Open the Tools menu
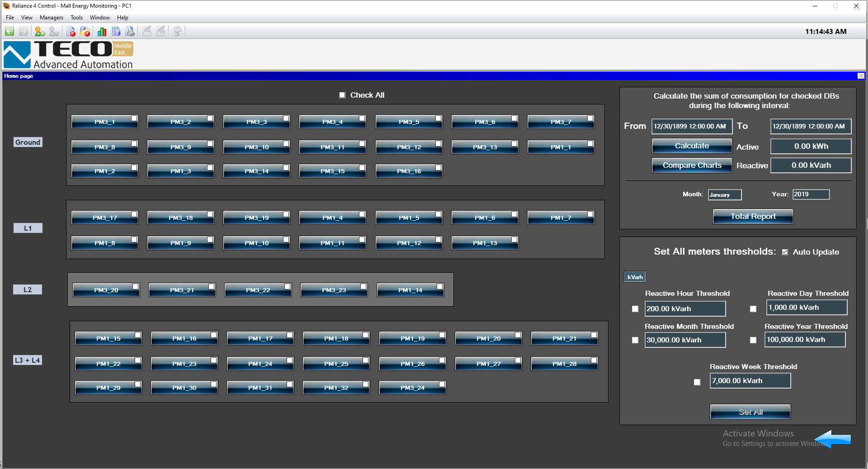Screen dimensions: 868x469 76,18
